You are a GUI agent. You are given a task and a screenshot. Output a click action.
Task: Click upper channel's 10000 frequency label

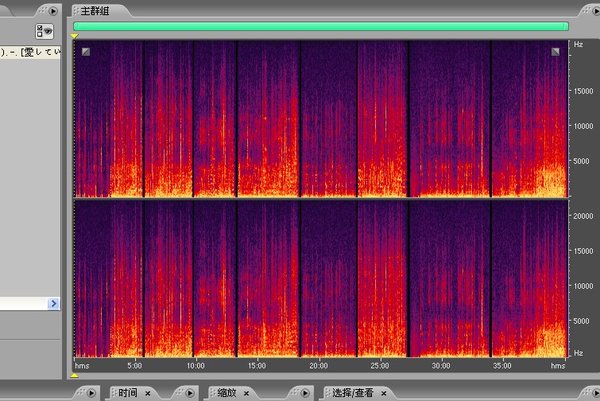(x=584, y=126)
